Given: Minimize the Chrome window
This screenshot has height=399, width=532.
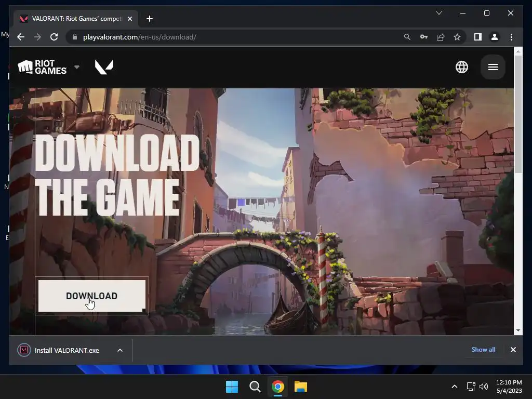Looking at the screenshot, I should (x=463, y=13).
